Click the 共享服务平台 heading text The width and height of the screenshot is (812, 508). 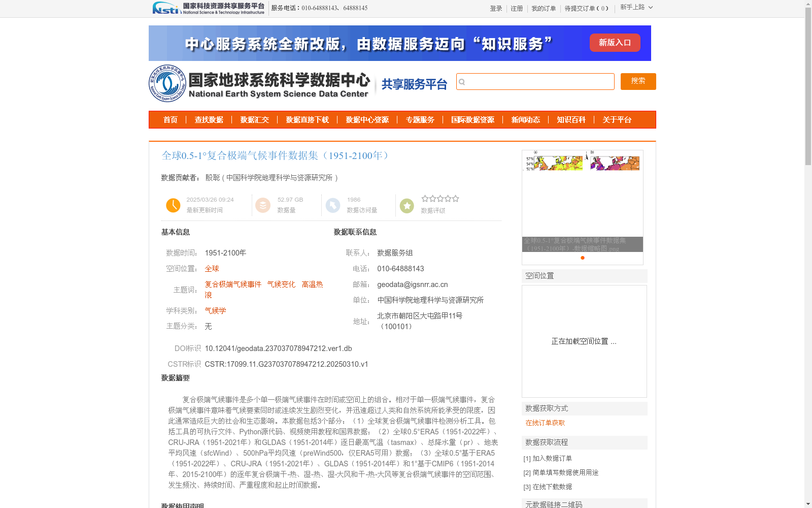coord(414,84)
